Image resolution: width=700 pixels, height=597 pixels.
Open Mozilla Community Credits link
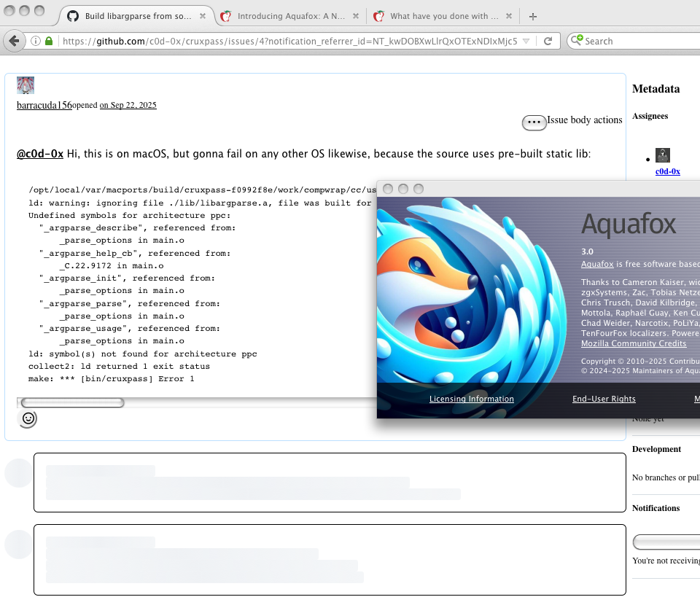click(x=634, y=343)
